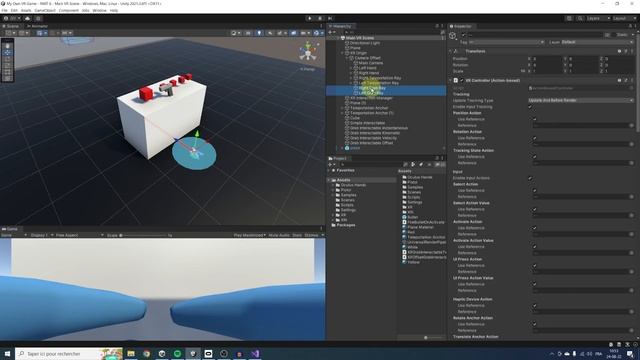Switch to the Animator tab
This screenshot has width=640, height=360.
click(x=38, y=26)
